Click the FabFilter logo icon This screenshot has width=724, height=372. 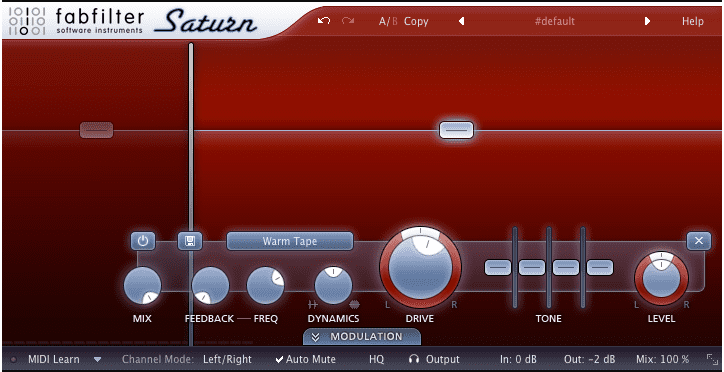(x=27, y=21)
